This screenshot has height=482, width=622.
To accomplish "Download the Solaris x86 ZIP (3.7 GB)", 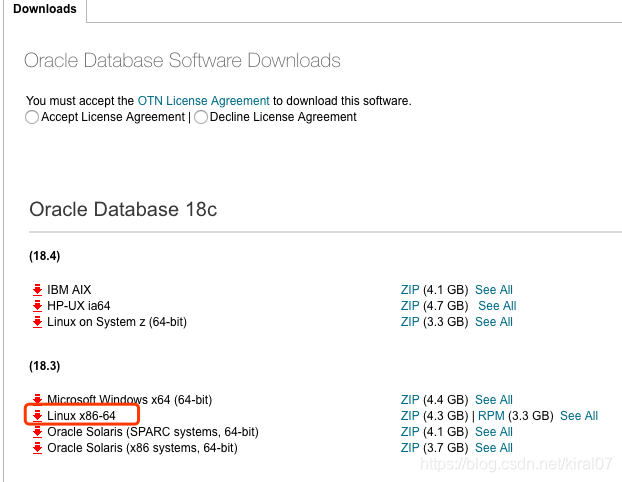I will click(x=410, y=448).
